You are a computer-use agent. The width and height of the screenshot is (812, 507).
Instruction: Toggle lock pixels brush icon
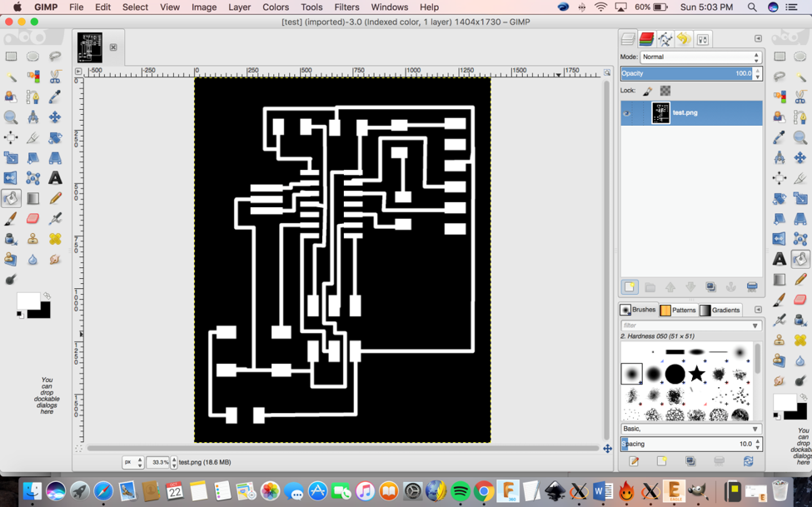click(x=648, y=91)
